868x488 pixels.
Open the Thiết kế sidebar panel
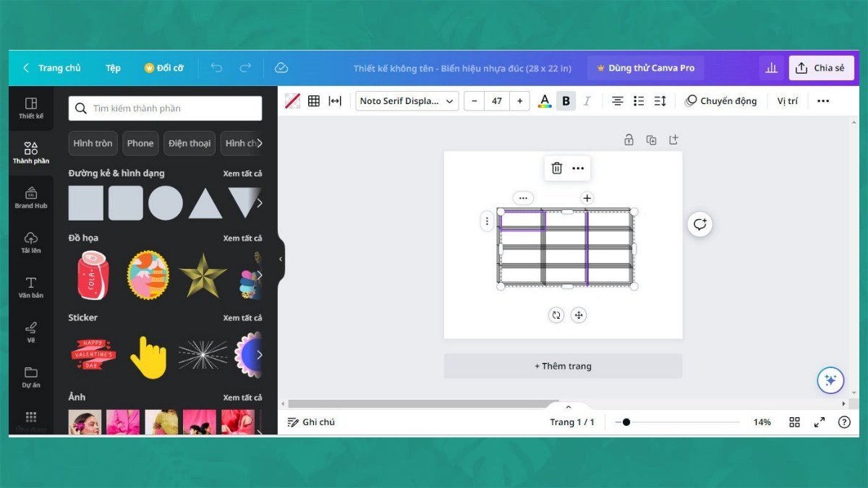coord(31,108)
